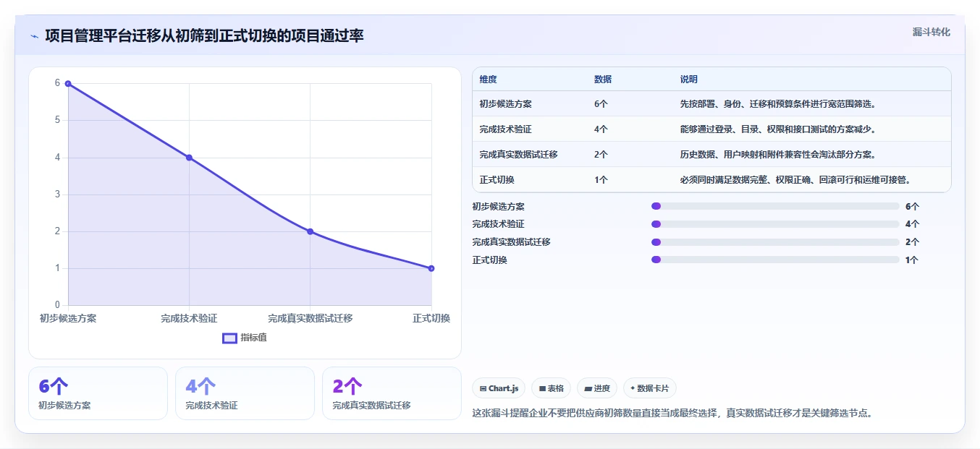The width and height of the screenshot is (980, 449).
Task: Click chart data point for 正式切换
Action: pos(431,268)
